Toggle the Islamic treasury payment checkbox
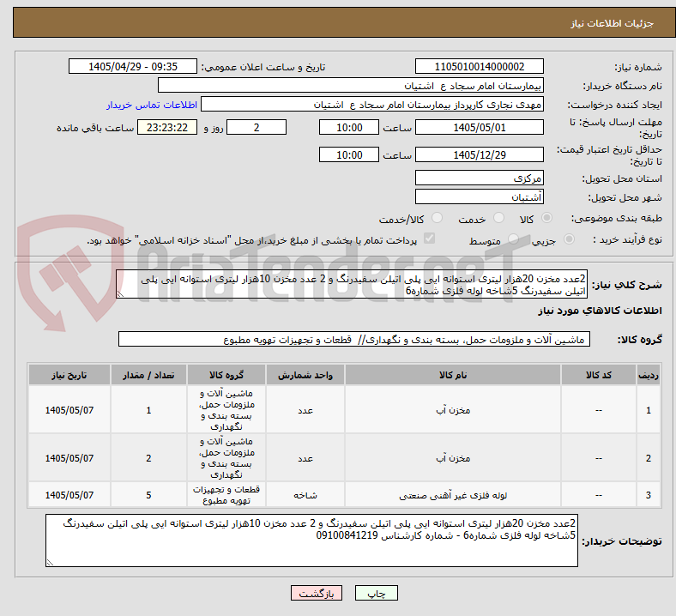Viewport: 676px width, 616px height. pos(430,239)
